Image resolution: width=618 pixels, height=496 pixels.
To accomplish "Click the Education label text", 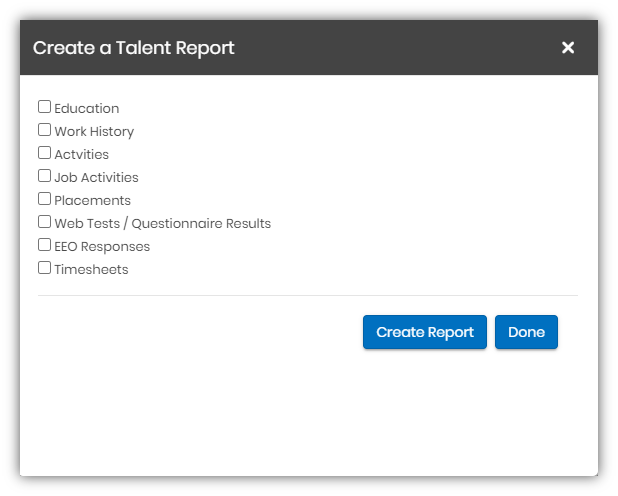I will click(87, 108).
